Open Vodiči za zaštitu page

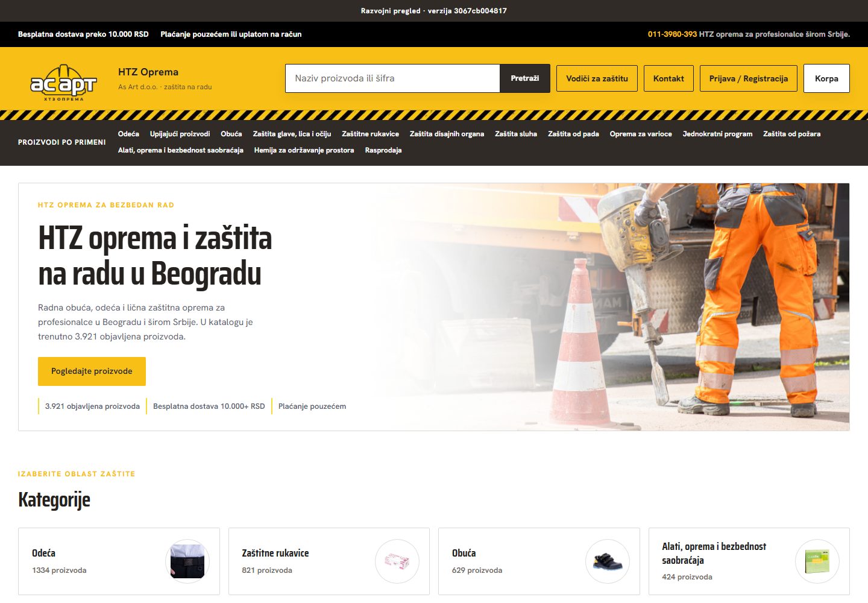597,78
